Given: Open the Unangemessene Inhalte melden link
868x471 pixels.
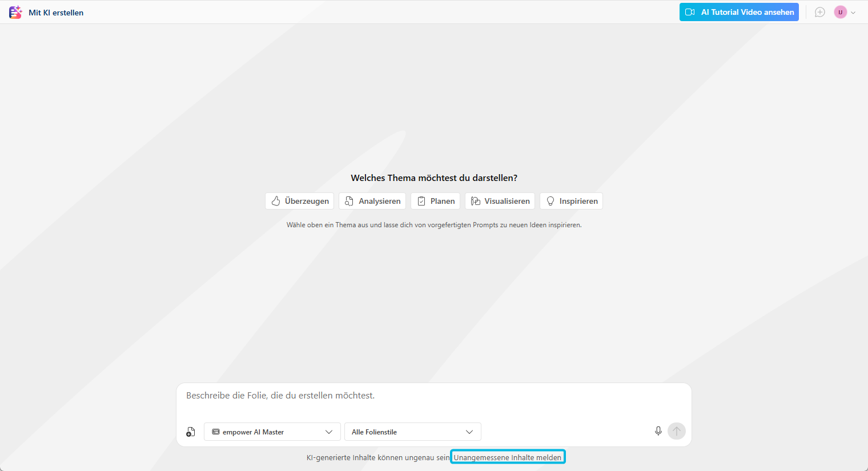Looking at the screenshot, I should [508, 457].
